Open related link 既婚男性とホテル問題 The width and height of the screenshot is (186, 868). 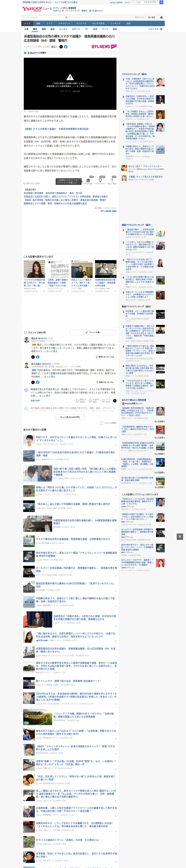[55, 203]
